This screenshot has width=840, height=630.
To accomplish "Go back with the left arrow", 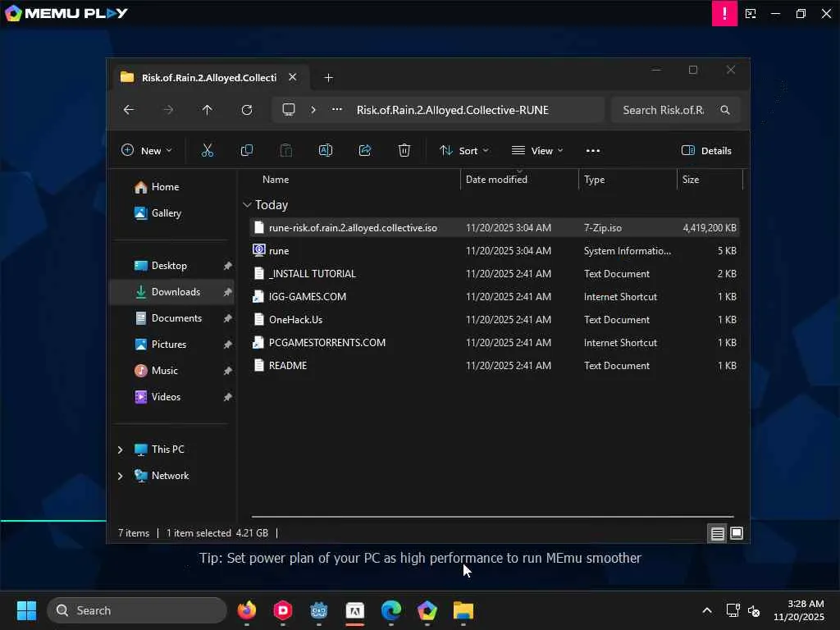I will tap(129, 110).
